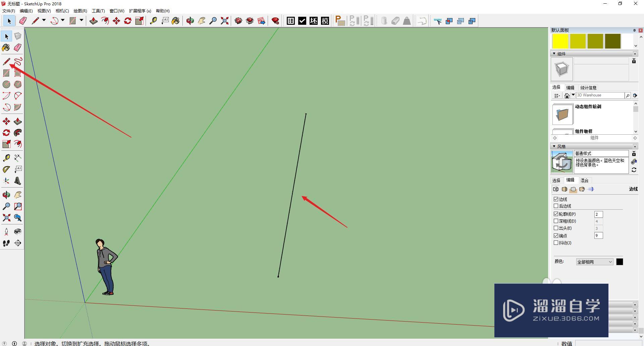The height and width of the screenshot is (346, 644).
Task: Open the component view options dropdown
Action: [557, 96]
